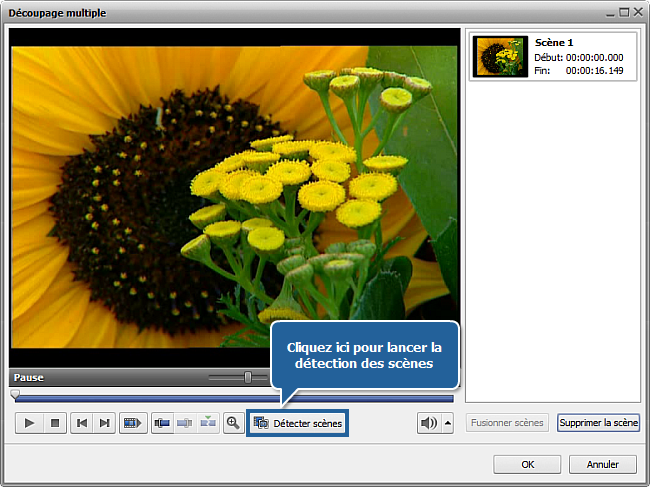This screenshot has width=650, height=487.
Task: Click the Supprimer la scène button
Action: [598, 423]
